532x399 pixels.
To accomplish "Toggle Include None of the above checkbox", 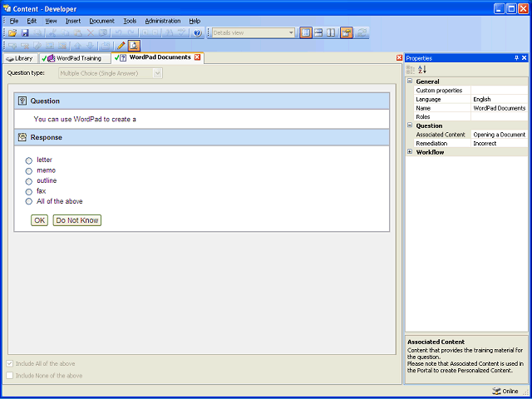I will pos(10,376).
